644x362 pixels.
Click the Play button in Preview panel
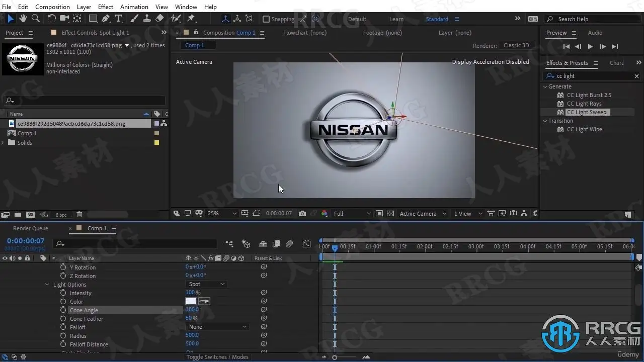tap(590, 46)
